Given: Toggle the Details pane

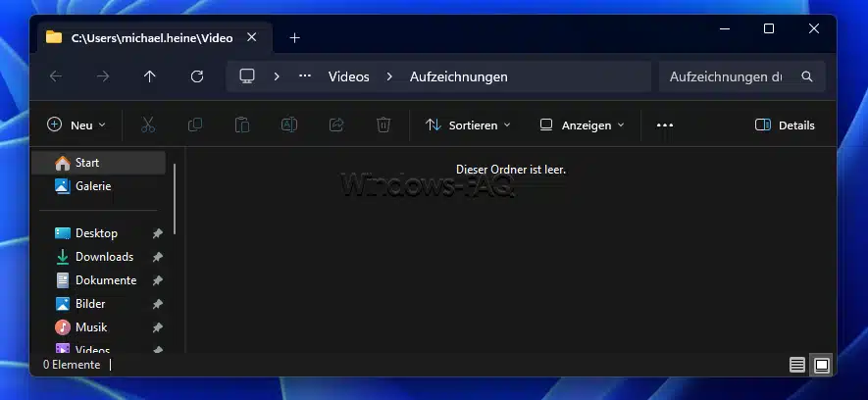Looking at the screenshot, I should pyautogui.click(x=785, y=125).
